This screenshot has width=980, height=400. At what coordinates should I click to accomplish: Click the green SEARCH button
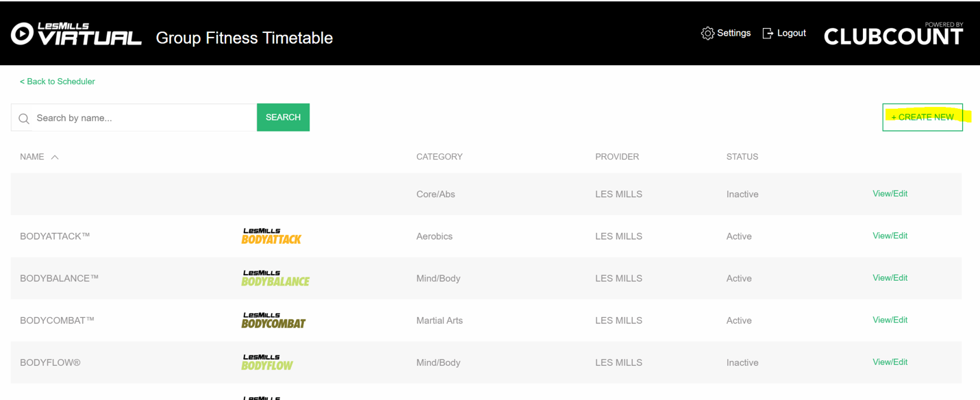(283, 117)
